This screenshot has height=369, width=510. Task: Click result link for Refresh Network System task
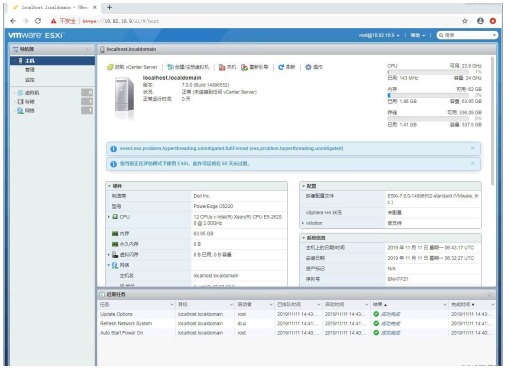[391, 323]
